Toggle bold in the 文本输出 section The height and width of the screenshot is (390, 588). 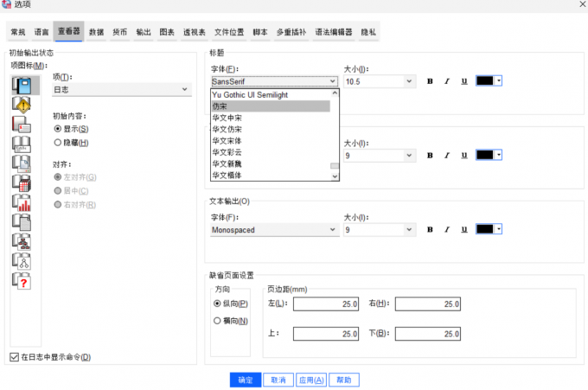click(430, 229)
